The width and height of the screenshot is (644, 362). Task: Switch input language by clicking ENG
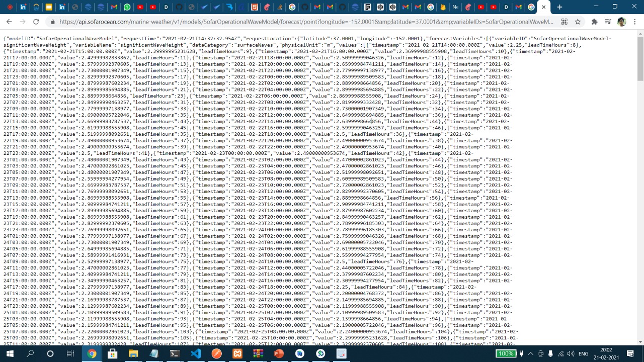point(583,353)
